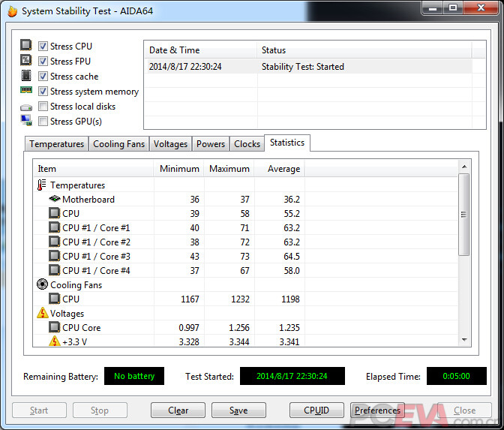504x430 pixels.
Task: Click the Test Started timestamp display
Action: pyautogui.click(x=292, y=376)
